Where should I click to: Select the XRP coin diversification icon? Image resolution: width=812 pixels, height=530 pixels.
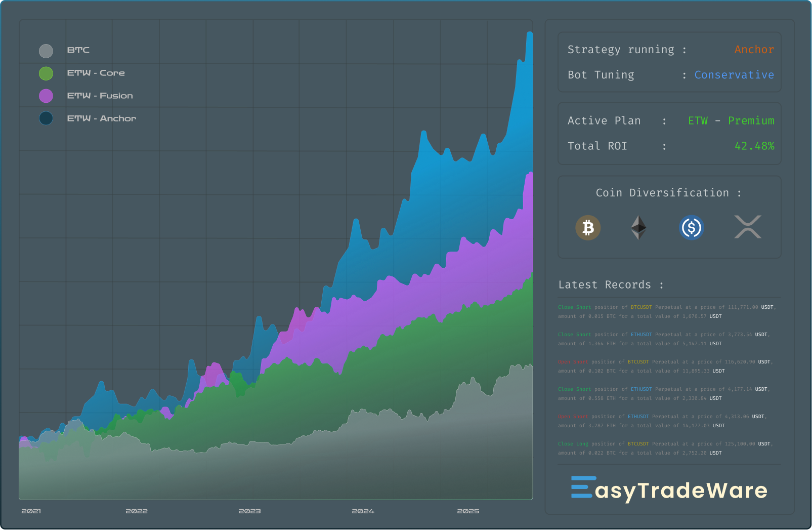[748, 228]
